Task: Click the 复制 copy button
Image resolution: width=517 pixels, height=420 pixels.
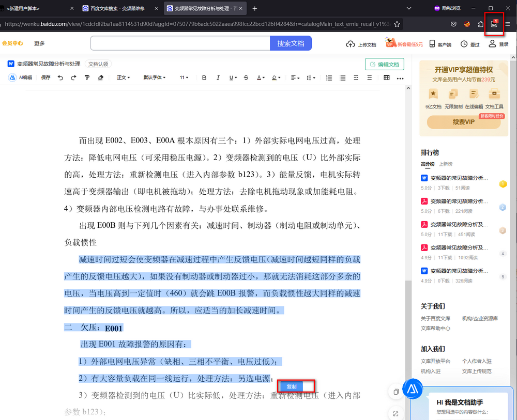Action: coord(292,386)
